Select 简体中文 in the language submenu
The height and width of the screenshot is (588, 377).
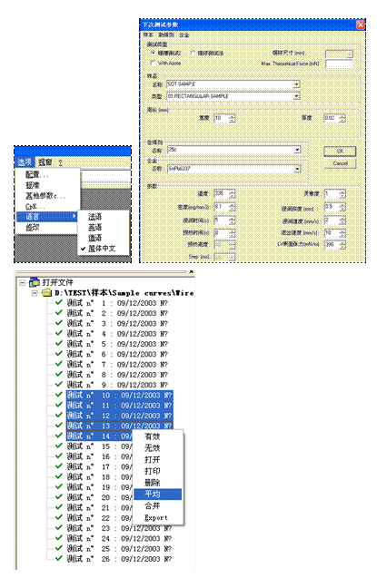tap(102, 249)
